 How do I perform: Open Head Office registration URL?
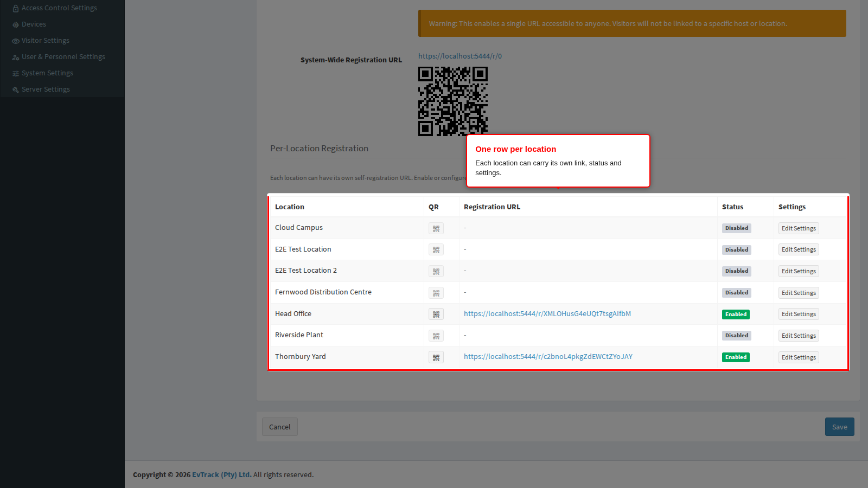(547, 313)
